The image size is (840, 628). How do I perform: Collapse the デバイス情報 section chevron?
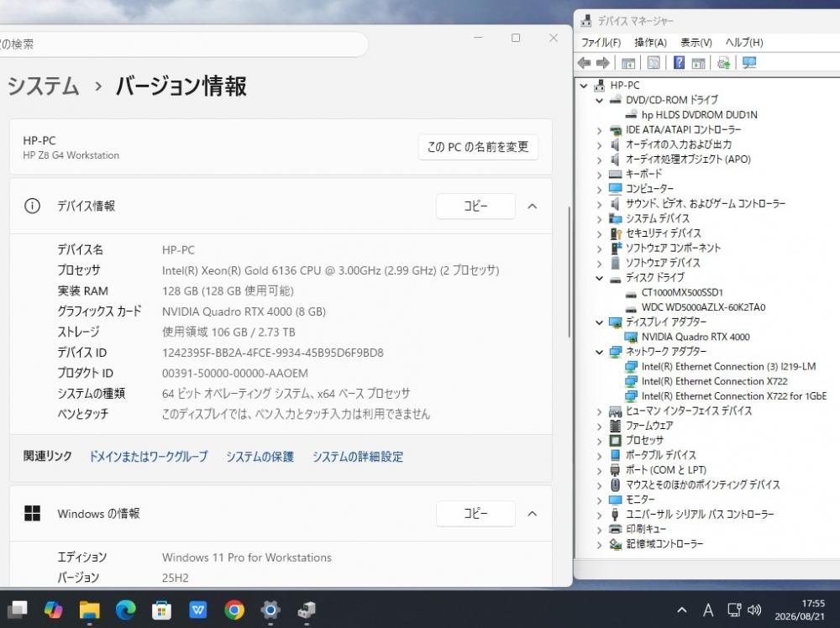[532, 207]
